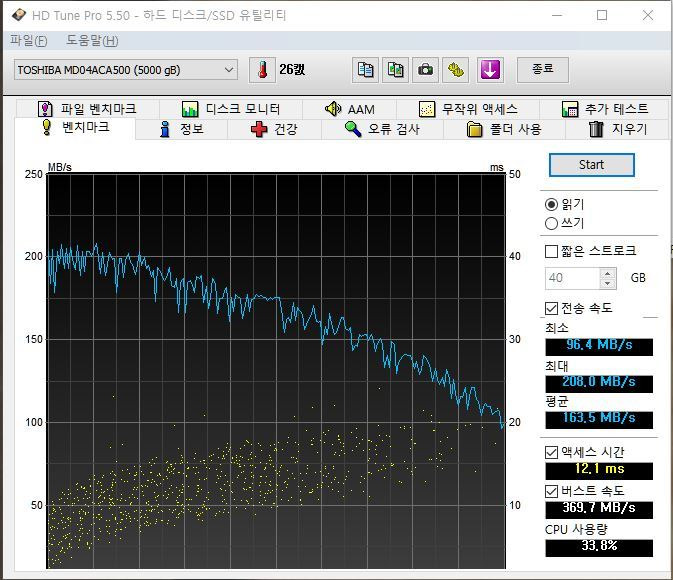Open the AAM tab

click(x=349, y=109)
